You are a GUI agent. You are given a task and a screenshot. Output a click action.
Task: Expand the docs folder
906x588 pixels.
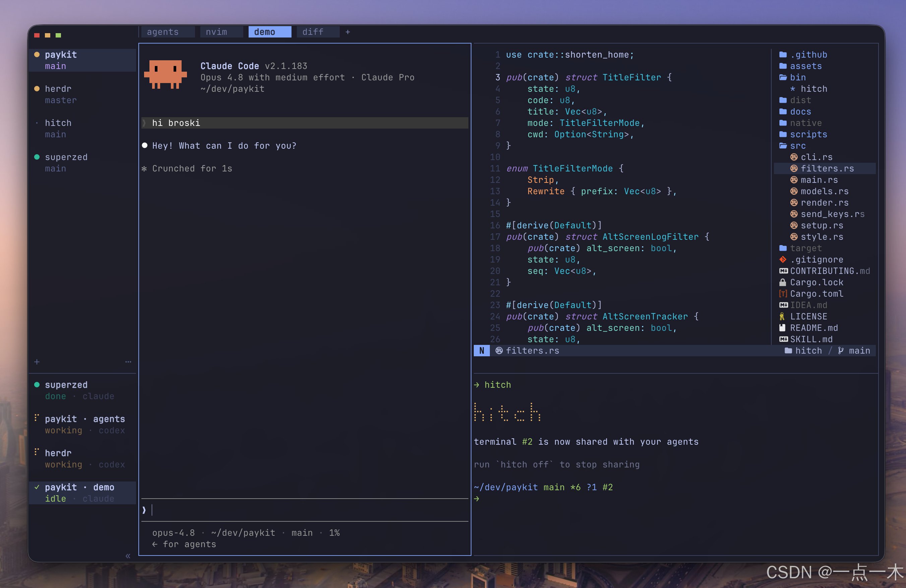coord(795,112)
